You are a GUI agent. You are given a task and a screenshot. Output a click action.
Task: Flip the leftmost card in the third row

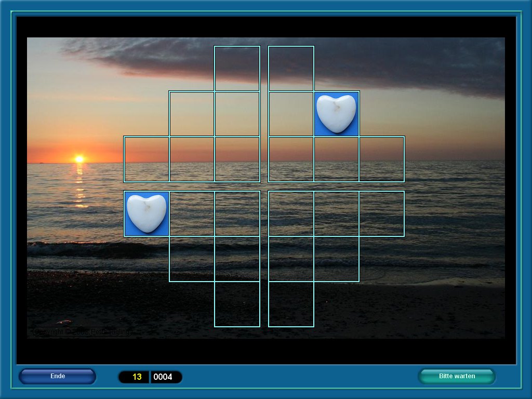(x=147, y=159)
